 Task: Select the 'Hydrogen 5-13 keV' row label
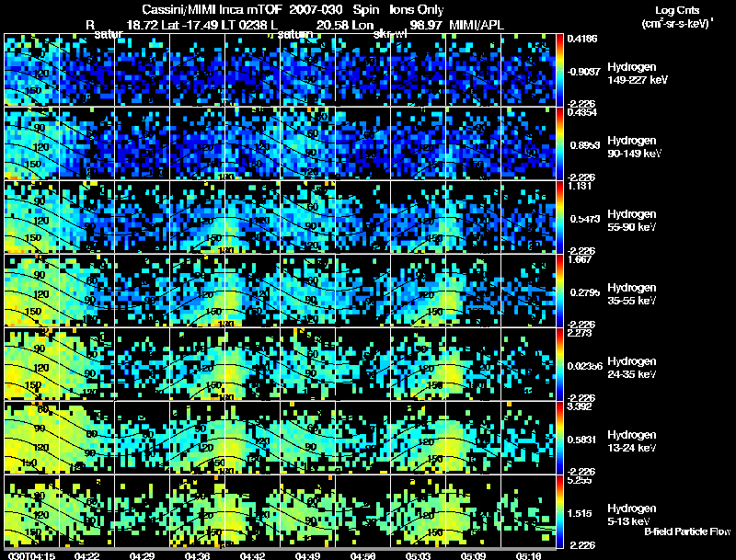click(632, 515)
